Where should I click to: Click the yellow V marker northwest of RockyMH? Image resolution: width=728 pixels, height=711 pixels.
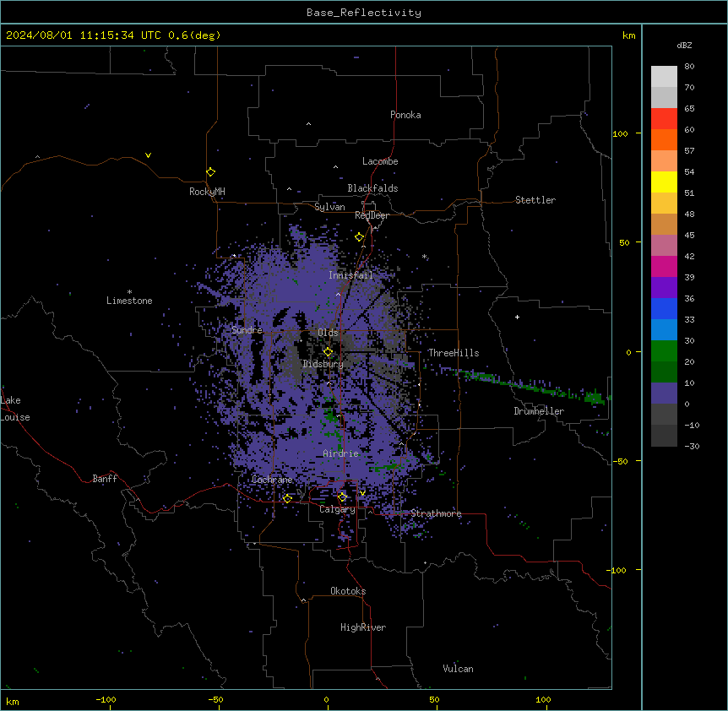point(148,155)
